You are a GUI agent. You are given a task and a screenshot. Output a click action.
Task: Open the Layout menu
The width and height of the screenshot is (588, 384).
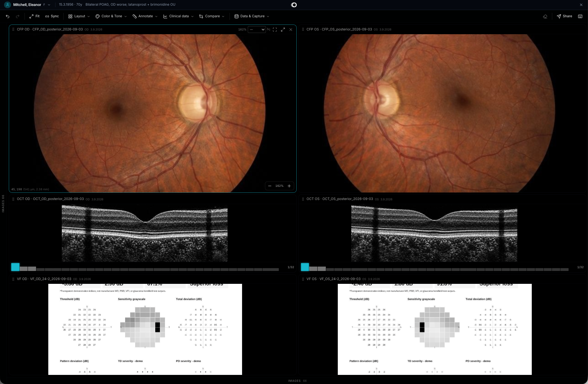tap(79, 16)
